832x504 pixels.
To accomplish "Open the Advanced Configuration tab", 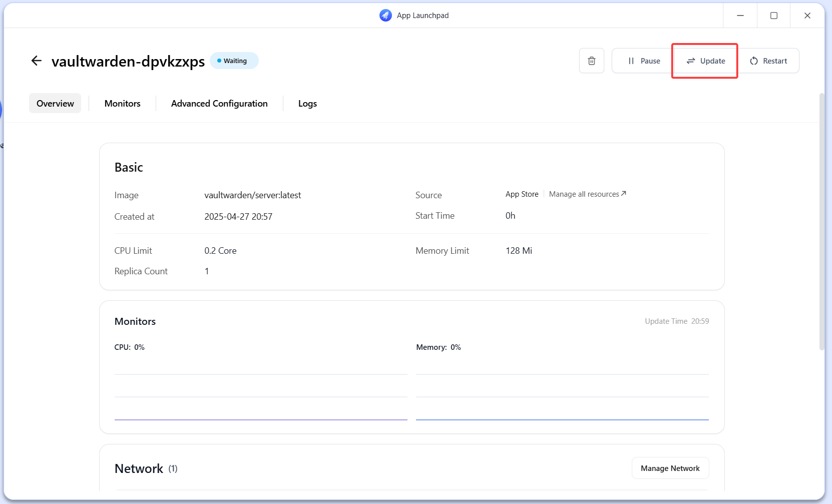I will pos(219,103).
